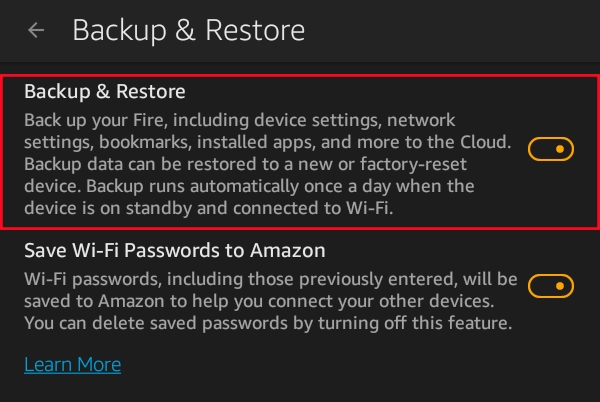Open the Learn More link
Screen dimensions: 600x402
(x=72, y=364)
